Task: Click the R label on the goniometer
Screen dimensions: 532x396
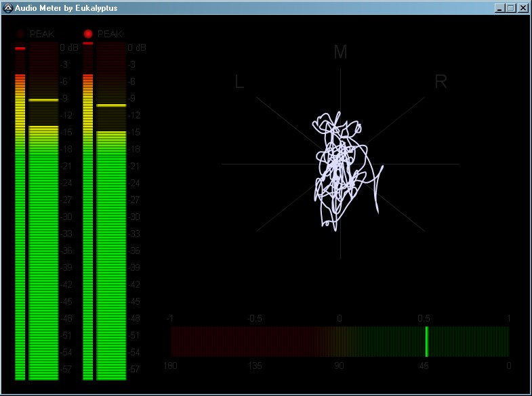Action: [x=441, y=82]
